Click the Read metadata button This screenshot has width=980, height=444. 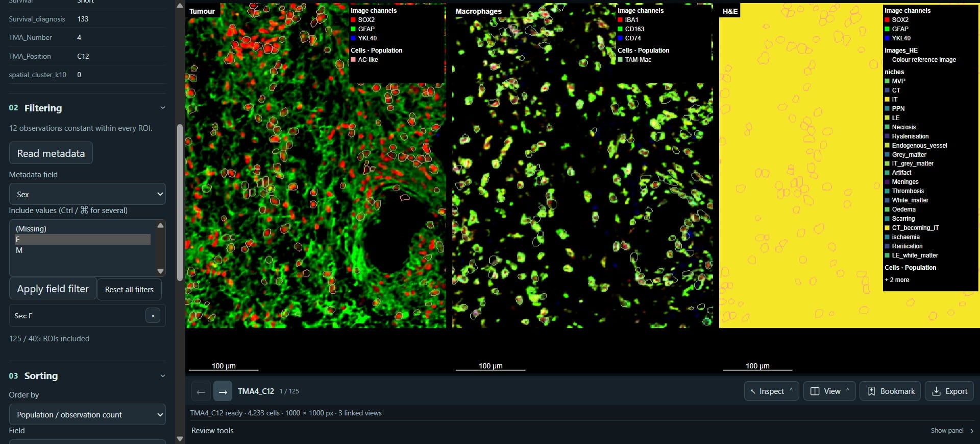(x=51, y=153)
